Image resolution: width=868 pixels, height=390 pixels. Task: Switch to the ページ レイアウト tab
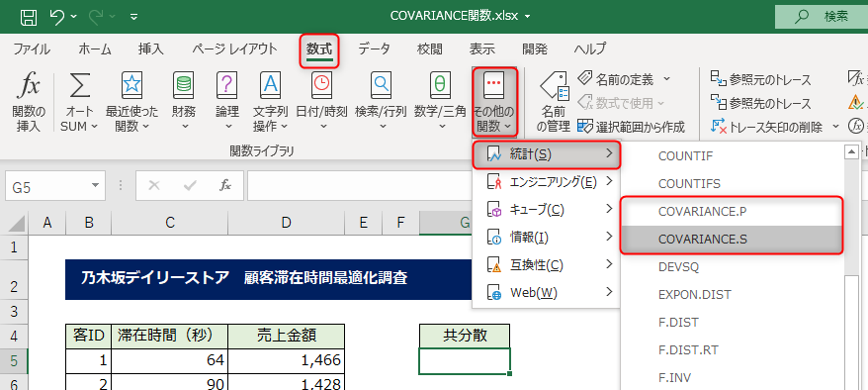(234, 49)
